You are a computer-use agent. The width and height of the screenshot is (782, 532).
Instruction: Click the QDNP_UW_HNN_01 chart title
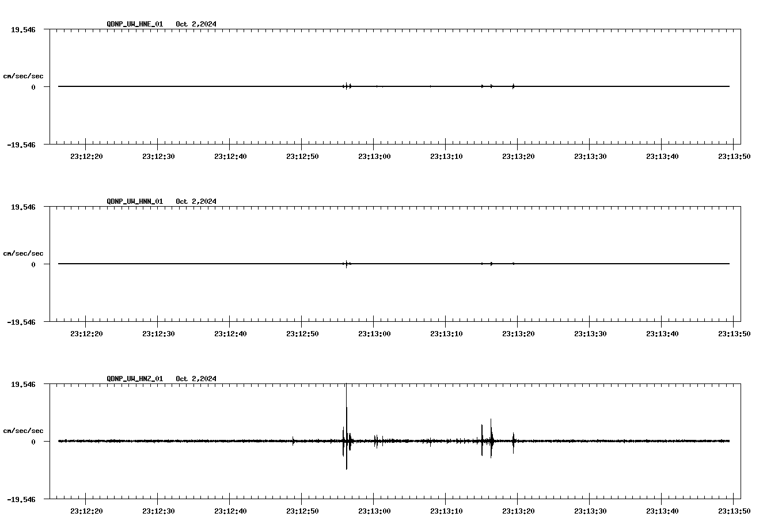161,202
